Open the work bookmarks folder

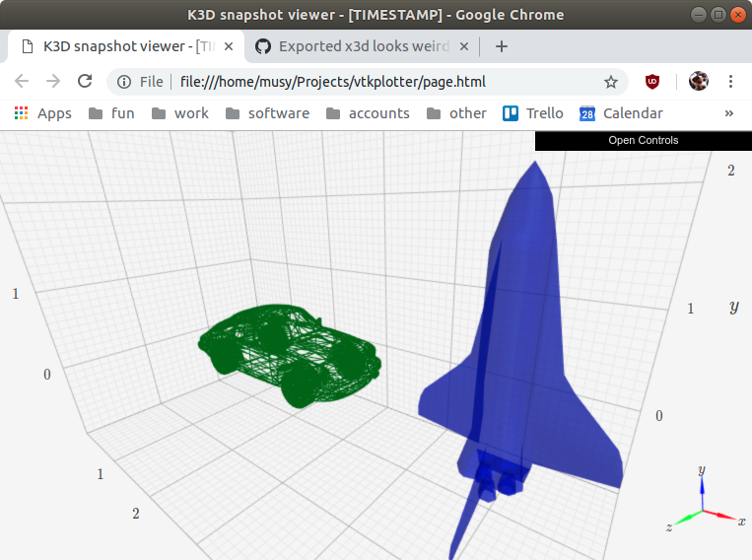pyautogui.click(x=179, y=113)
